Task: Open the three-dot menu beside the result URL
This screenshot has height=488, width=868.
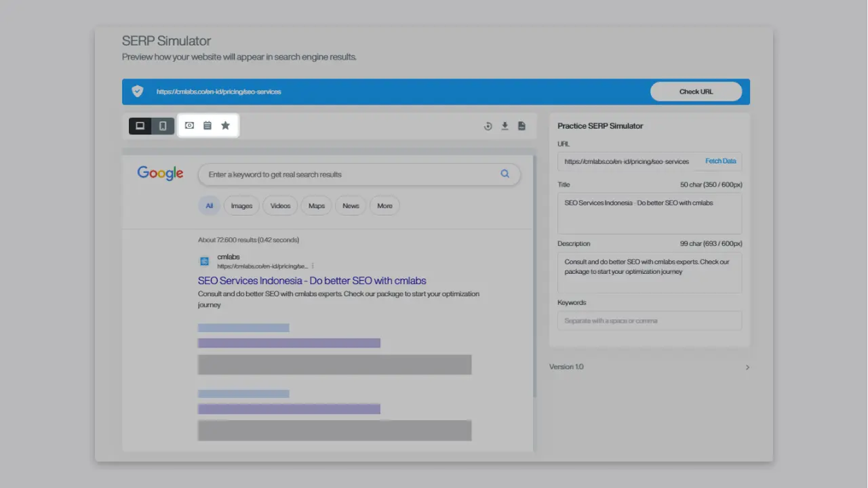Action: [313, 266]
